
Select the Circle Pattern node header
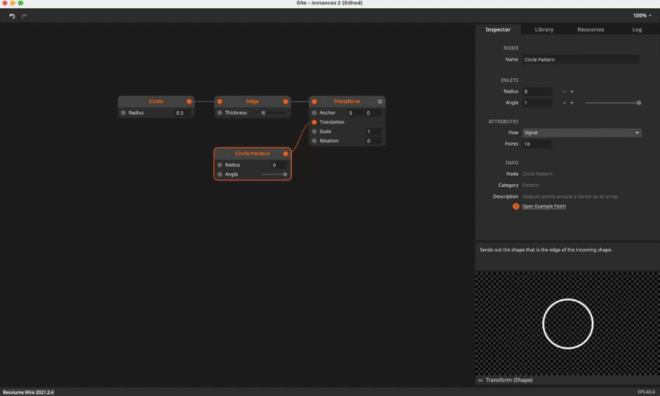(x=252, y=154)
